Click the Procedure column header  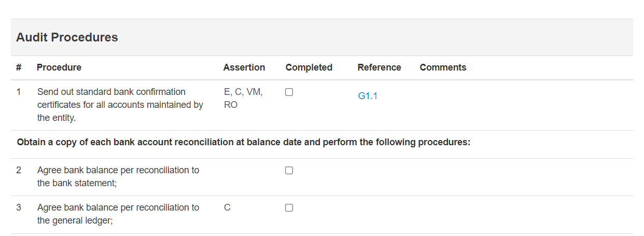(59, 67)
